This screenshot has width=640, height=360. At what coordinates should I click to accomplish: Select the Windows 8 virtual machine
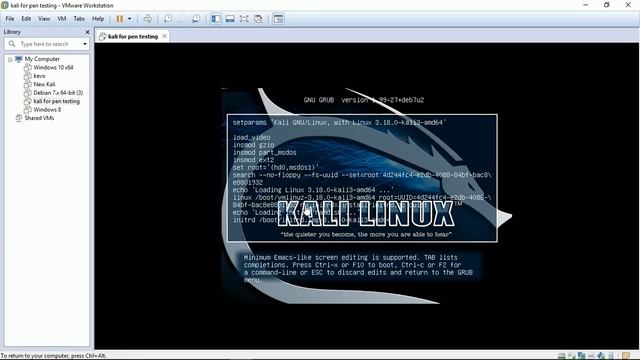pos(47,110)
